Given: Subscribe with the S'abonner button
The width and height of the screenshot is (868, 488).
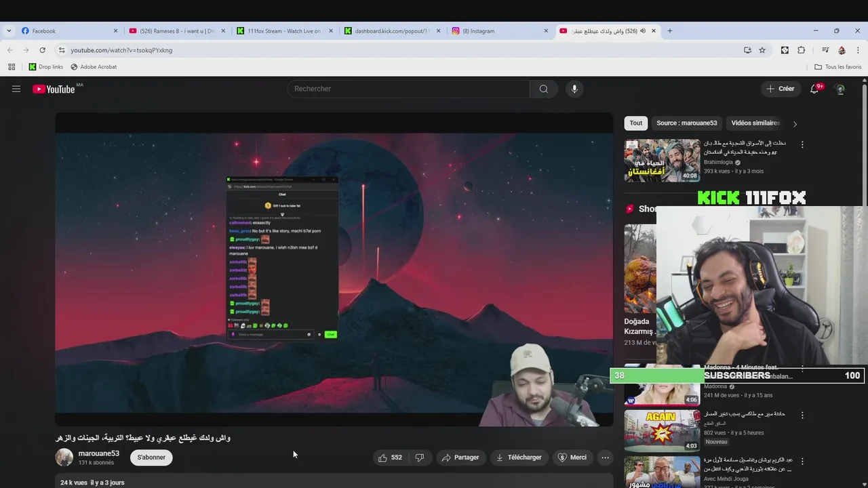Looking at the screenshot, I should tap(151, 457).
